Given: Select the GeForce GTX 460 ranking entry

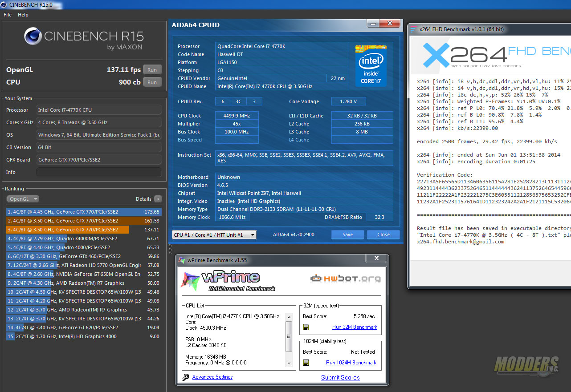Looking at the screenshot, I should (x=84, y=256).
